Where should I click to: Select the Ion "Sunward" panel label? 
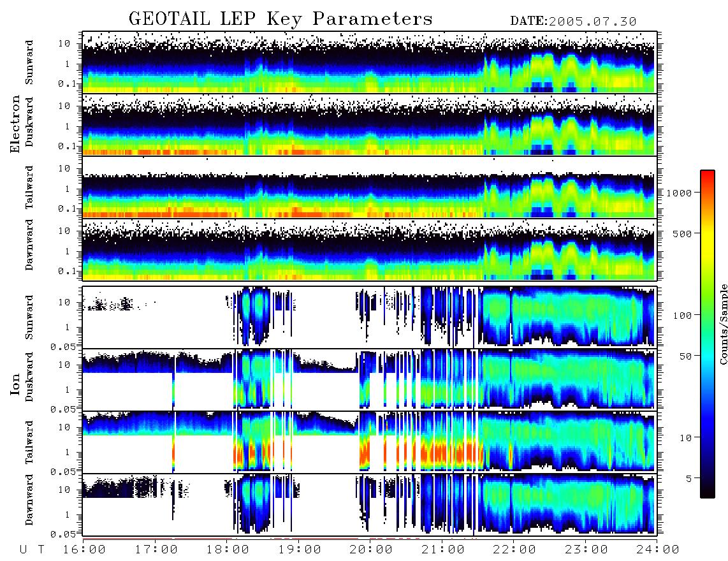[x=29, y=317]
